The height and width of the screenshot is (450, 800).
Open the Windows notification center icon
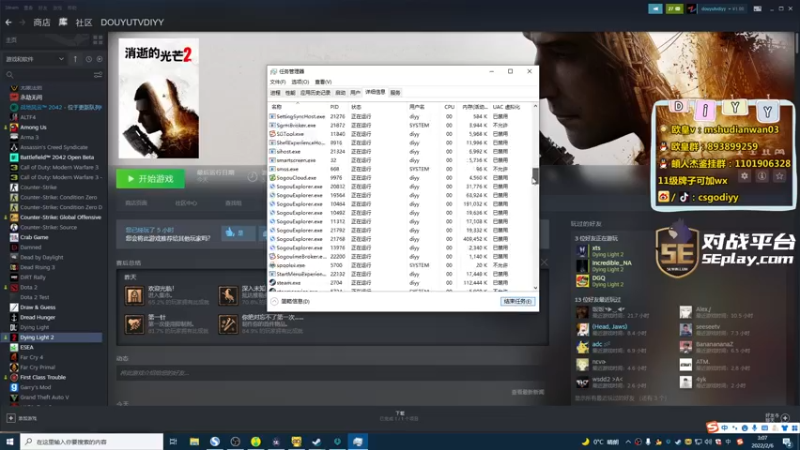point(787,441)
